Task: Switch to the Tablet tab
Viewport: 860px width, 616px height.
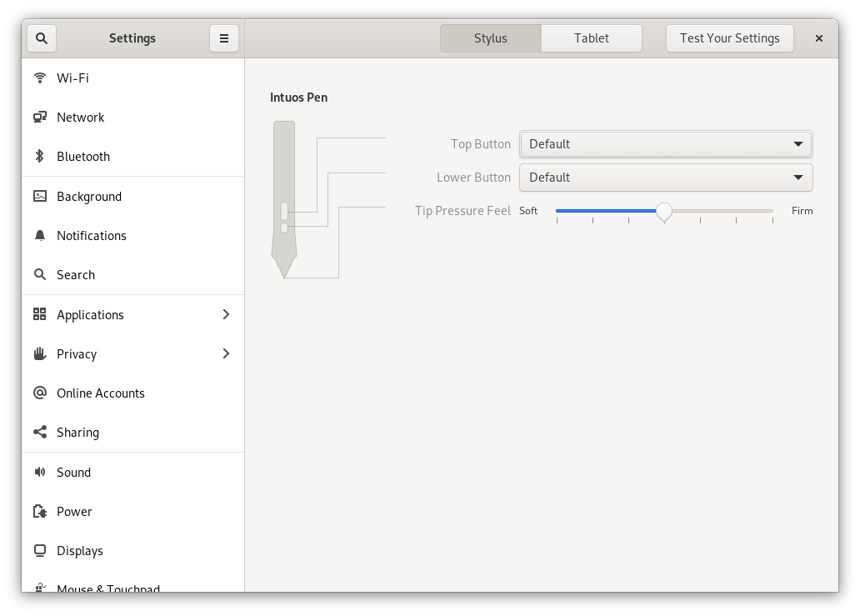Action: coord(592,38)
